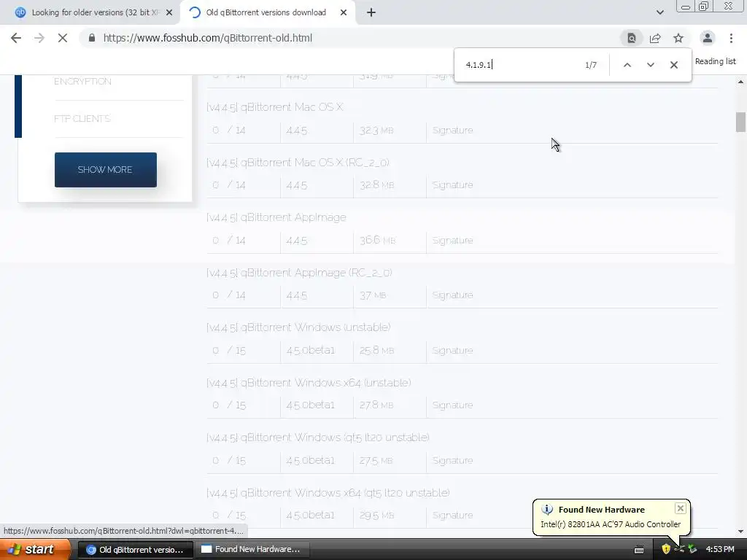This screenshot has width=747, height=560.
Task: Download qBittorrent Windows (unstable)
Action: click(x=298, y=327)
